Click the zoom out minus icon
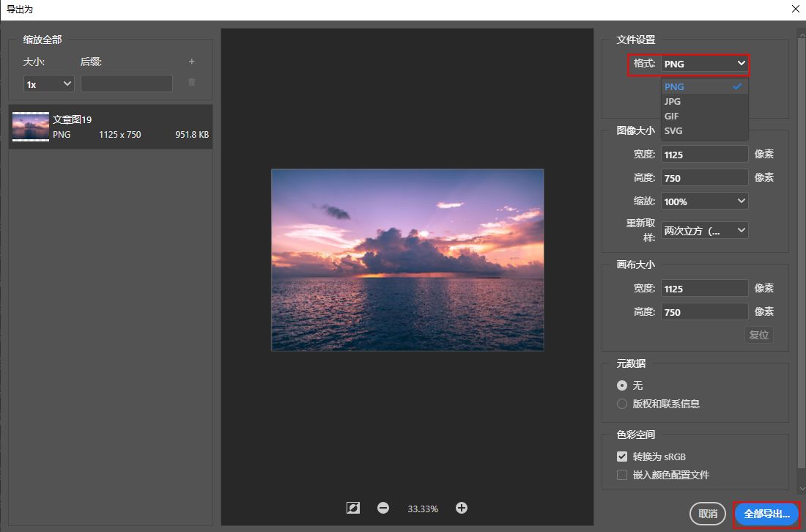Image resolution: width=806 pixels, height=532 pixels. click(383, 509)
